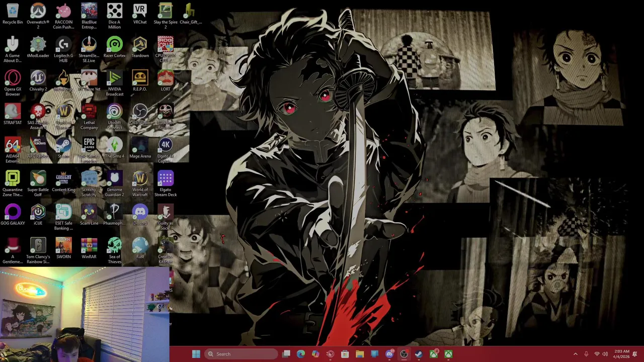Select the Razer Cortex icon
This screenshot has width=644, height=362.
(114, 47)
